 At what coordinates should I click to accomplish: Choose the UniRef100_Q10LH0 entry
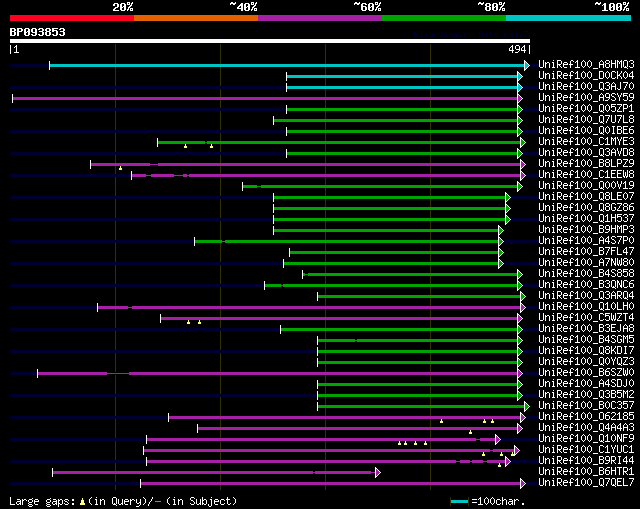pos(586,307)
